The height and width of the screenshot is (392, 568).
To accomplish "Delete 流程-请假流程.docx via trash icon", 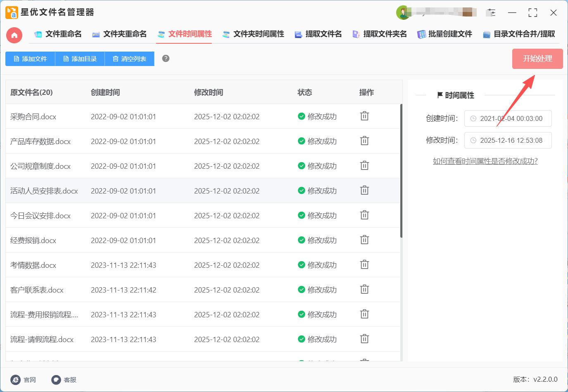I will pyautogui.click(x=364, y=339).
